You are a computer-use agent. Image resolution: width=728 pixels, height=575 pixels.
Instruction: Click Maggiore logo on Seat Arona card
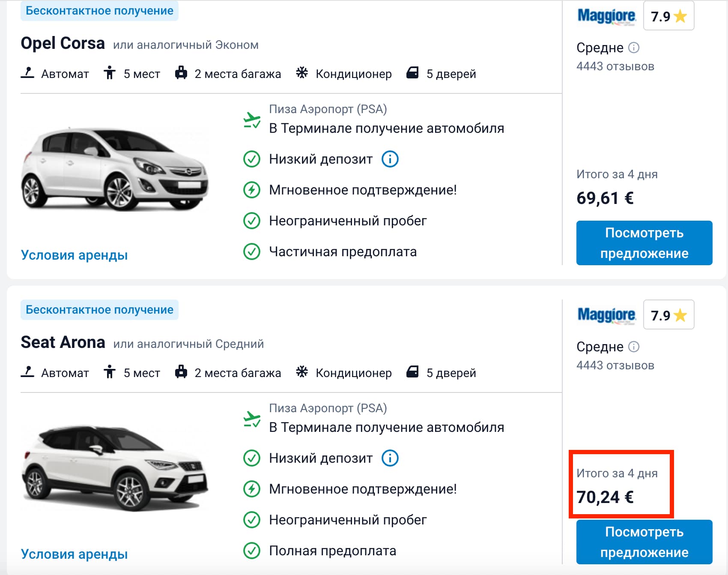[x=606, y=315]
